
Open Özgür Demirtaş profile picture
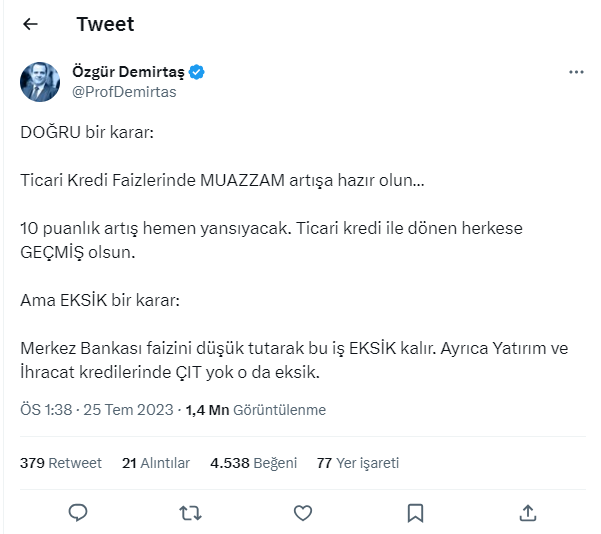point(39,82)
